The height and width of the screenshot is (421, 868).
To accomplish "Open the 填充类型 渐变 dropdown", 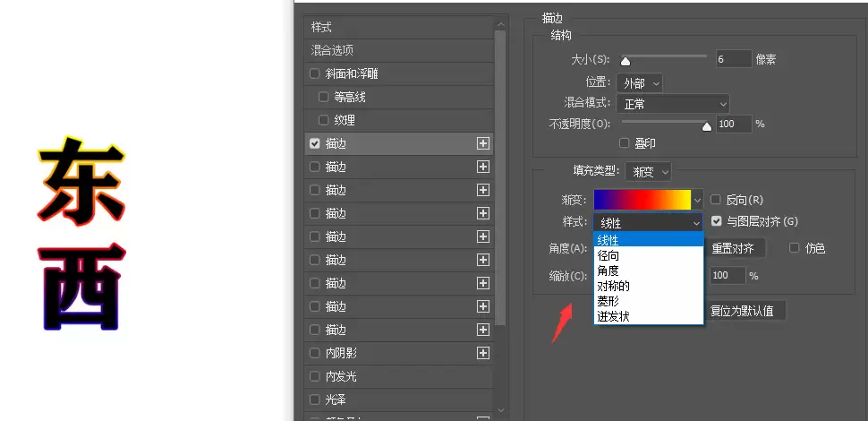I will (648, 172).
